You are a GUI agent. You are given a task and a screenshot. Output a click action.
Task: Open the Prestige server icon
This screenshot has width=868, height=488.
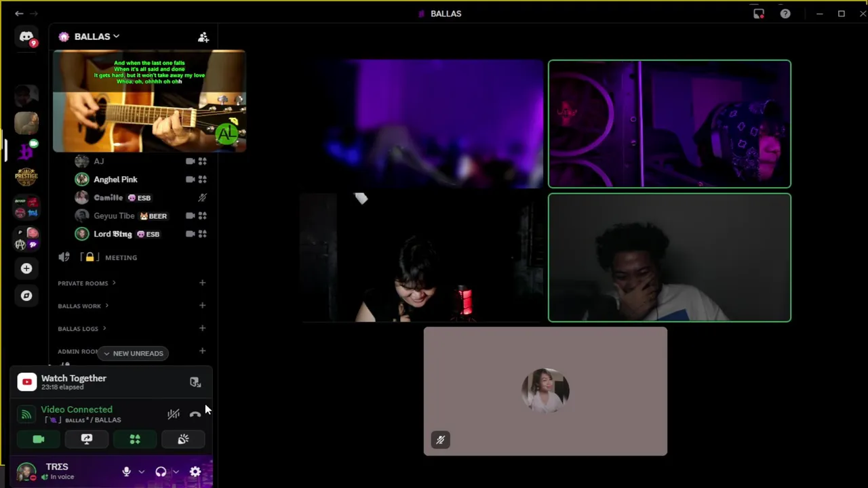[26, 178]
